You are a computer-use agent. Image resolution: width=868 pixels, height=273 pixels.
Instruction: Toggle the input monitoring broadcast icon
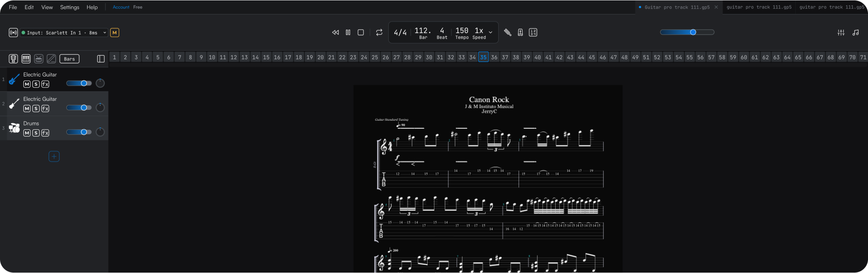pyautogui.click(x=13, y=33)
